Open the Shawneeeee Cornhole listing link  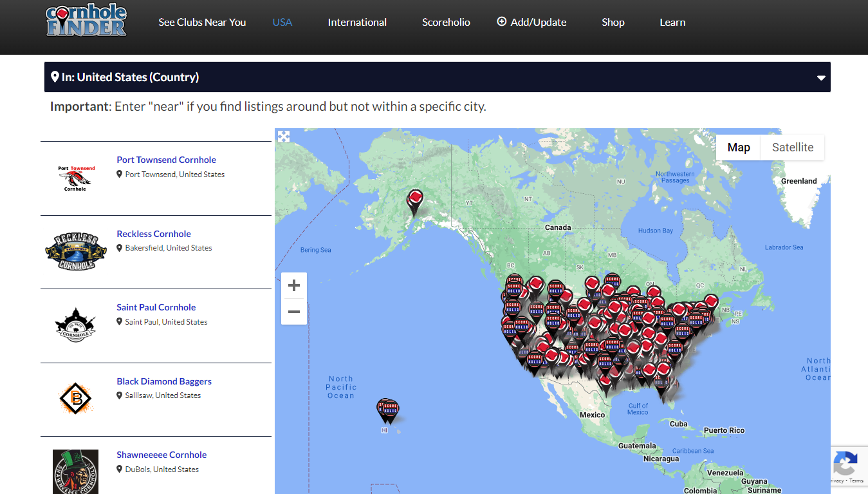tap(162, 455)
